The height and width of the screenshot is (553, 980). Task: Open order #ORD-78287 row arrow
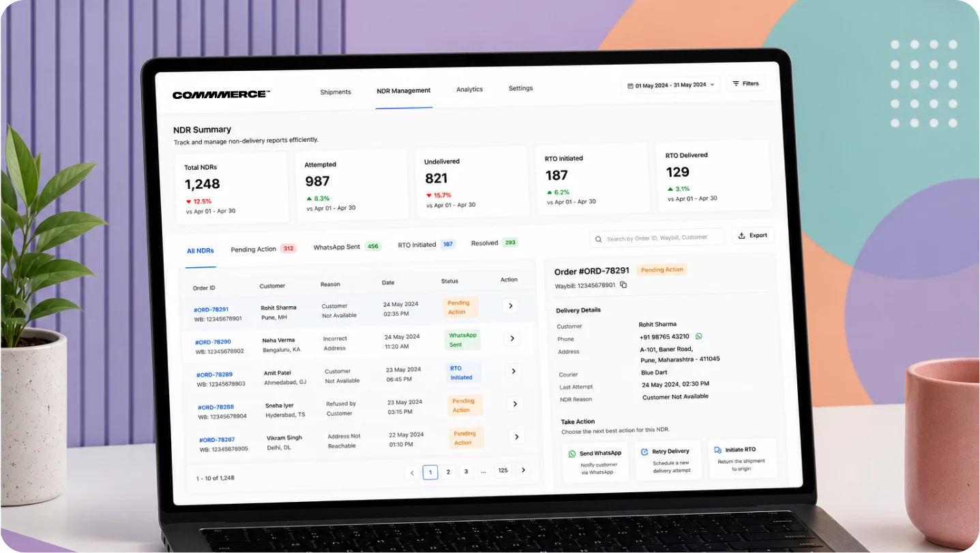(x=517, y=436)
